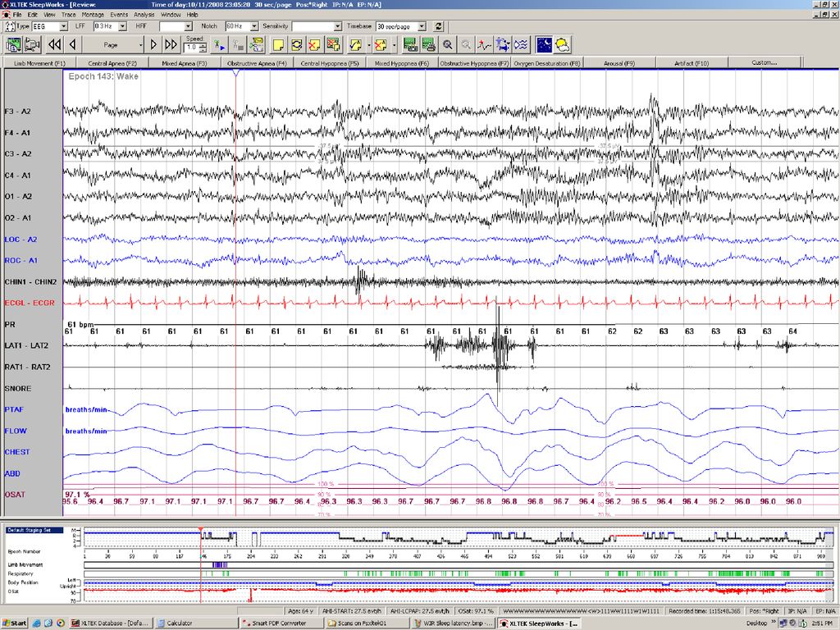This screenshot has height=630, width=840.
Task: Click the Windows Start button
Action: (15, 623)
